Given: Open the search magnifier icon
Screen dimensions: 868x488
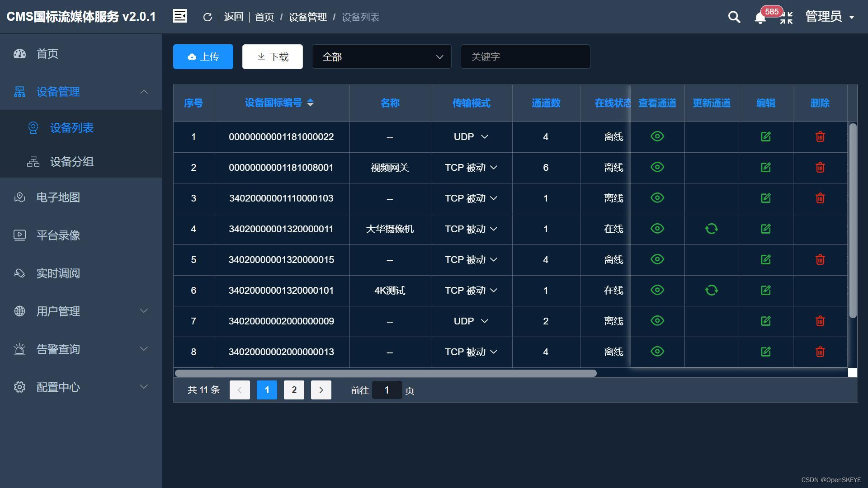Looking at the screenshot, I should 734,17.
